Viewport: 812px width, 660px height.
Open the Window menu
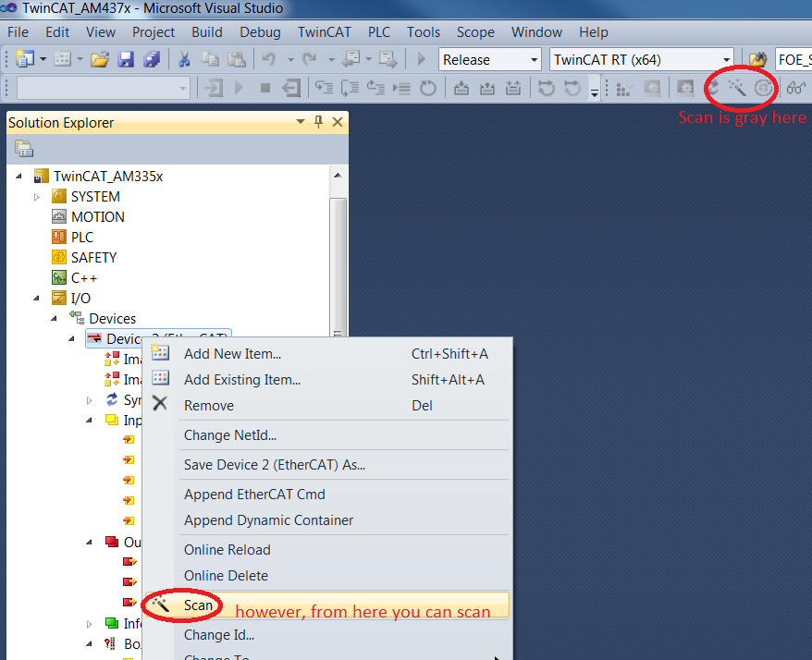click(536, 32)
